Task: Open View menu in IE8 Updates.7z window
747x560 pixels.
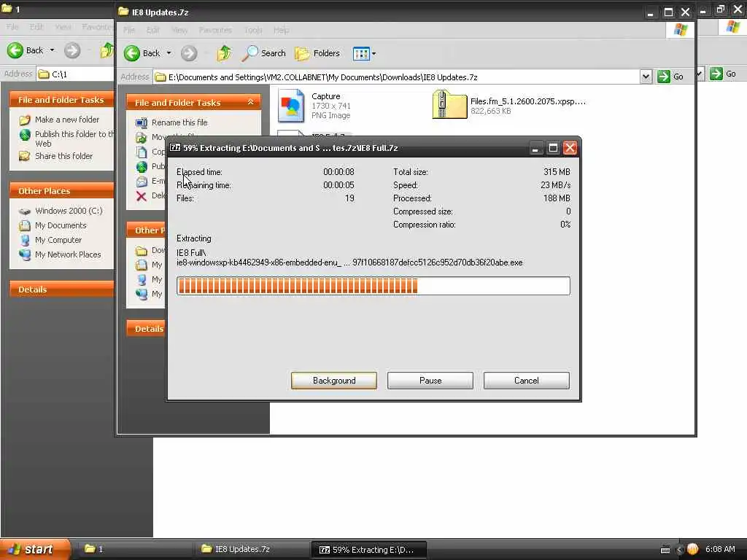Action: click(179, 30)
